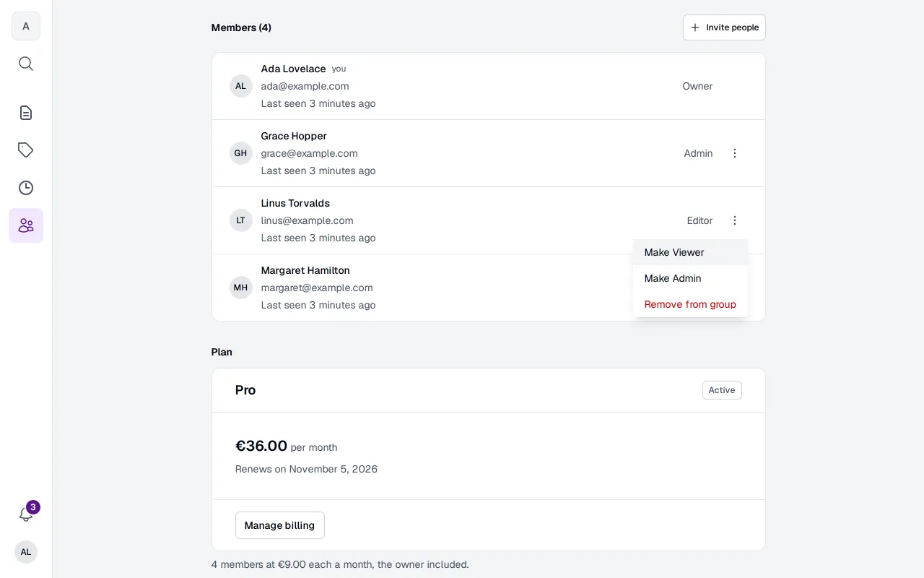Click Linus Torvalds' LT avatar
Viewport: 924px width, 578px height.
[x=241, y=220]
